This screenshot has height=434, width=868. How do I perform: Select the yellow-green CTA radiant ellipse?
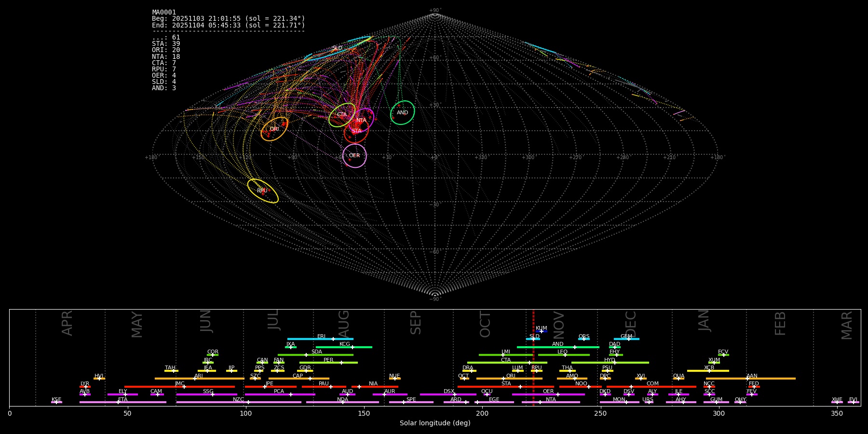pos(342,115)
